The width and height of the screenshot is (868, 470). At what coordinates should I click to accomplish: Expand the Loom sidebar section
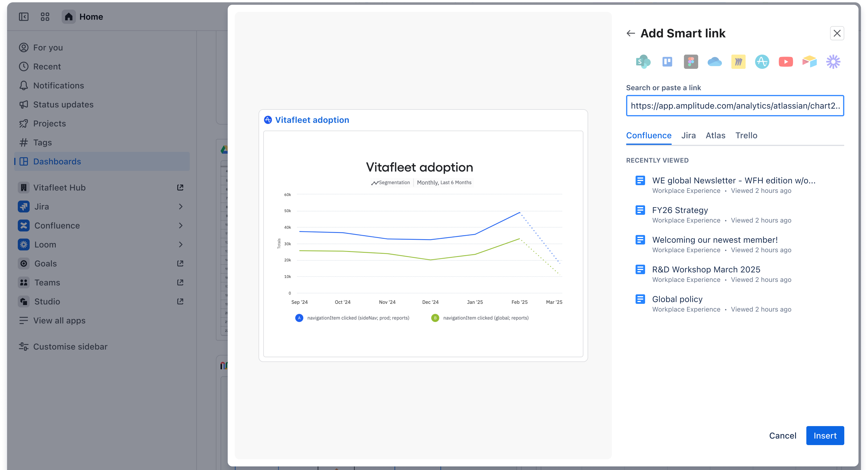[x=181, y=244]
